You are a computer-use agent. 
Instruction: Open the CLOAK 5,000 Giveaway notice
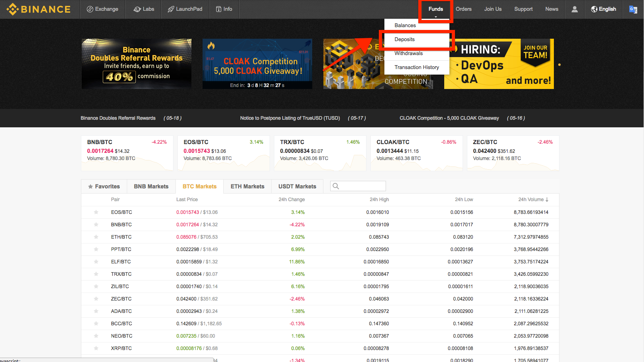[449, 118]
